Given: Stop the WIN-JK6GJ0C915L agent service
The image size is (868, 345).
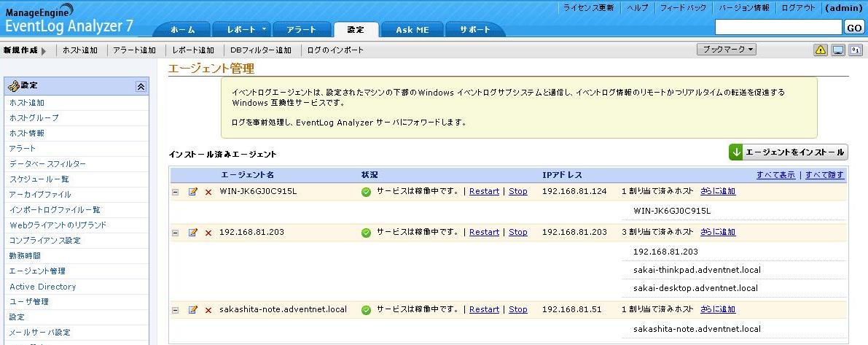Looking at the screenshot, I should (x=517, y=191).
